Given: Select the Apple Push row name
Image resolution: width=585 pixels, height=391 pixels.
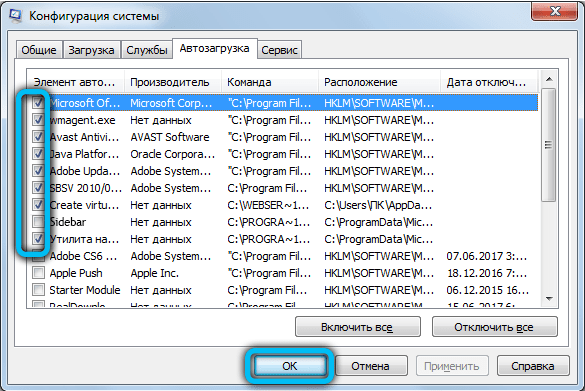Looking at the screenshot, I should [76, 273].
